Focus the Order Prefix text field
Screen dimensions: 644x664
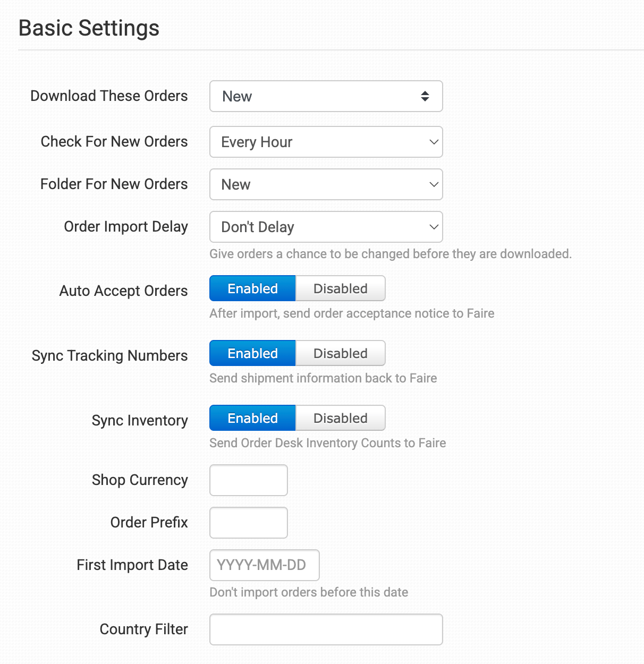(x=249, y=523)
